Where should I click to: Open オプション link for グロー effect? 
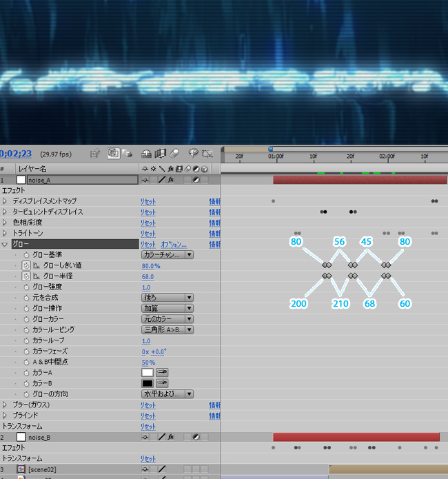[174, 244]
